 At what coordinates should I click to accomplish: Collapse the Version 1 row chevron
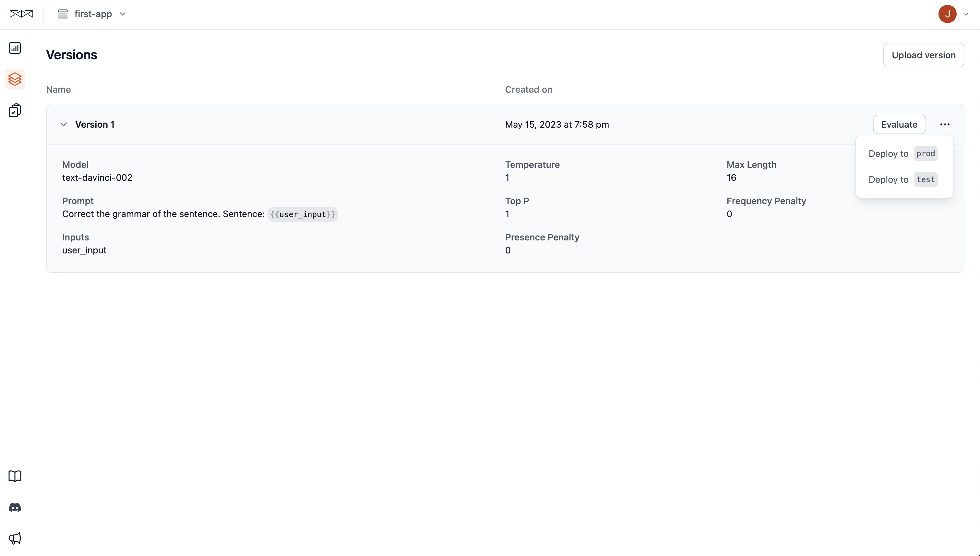click(x=64, y=124)
